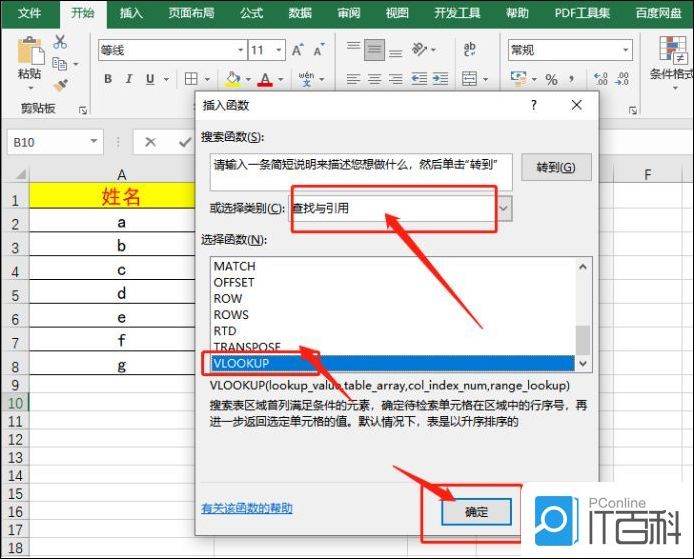
Task: Toggle Underline formatting
Action: coord(150,79)
